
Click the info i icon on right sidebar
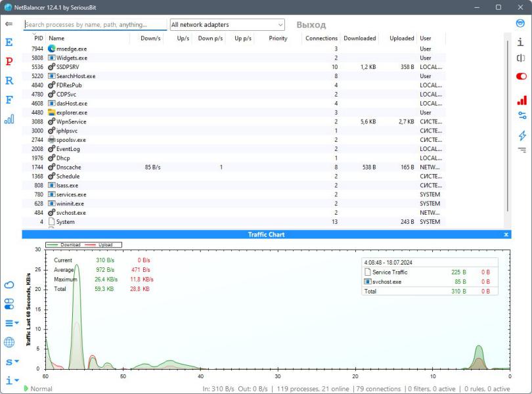tap(520, 42)
